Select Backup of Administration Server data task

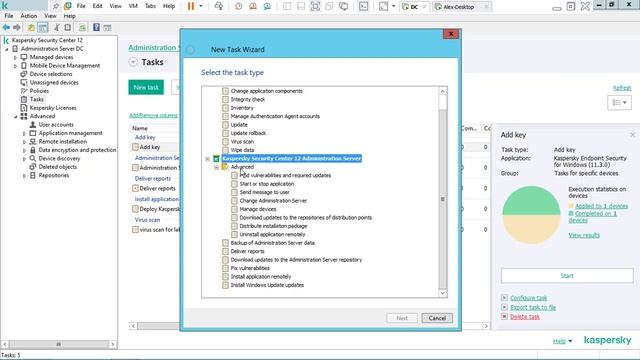pos(273,243)
